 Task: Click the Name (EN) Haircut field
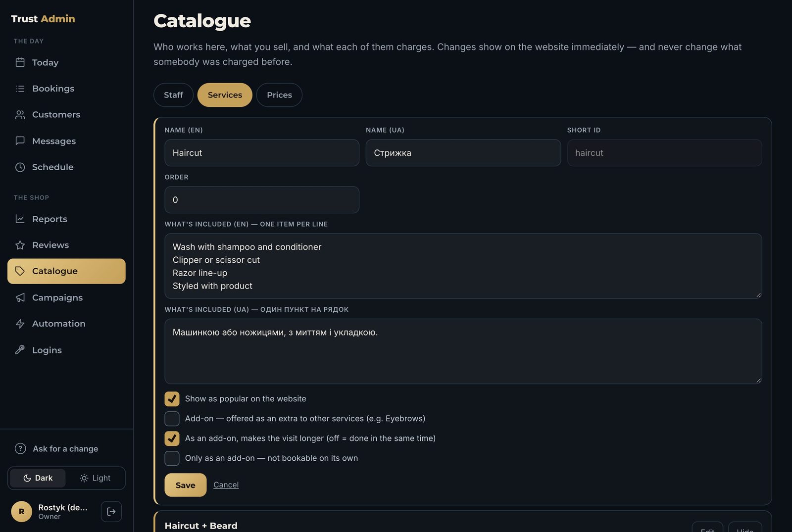[x=262, y=153]
